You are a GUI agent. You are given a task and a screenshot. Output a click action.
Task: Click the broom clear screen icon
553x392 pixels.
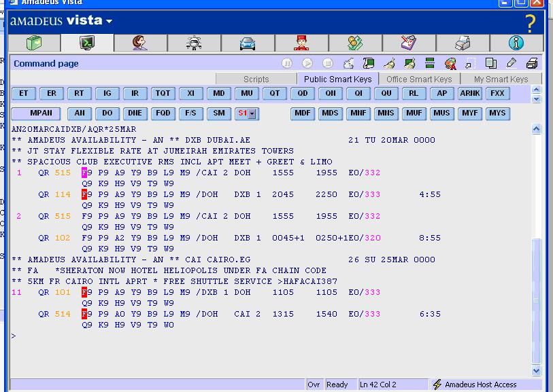[389, 63]
